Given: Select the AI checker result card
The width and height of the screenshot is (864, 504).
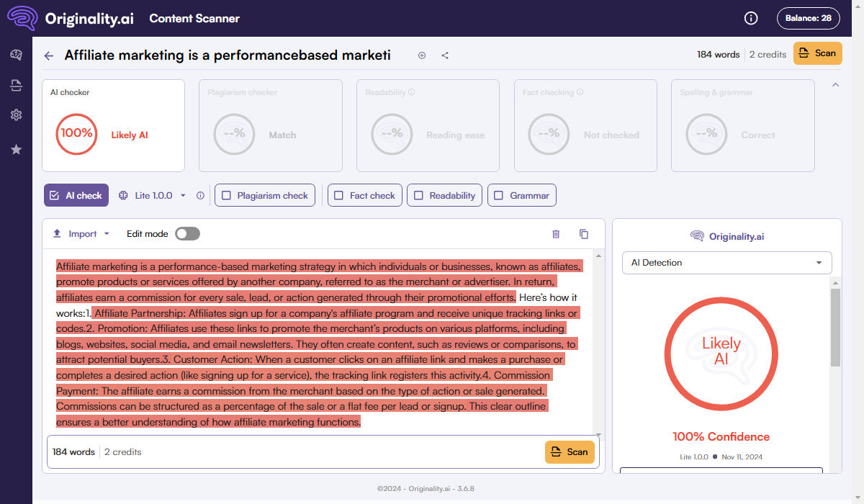Looking at the screenshot, I should [x=113, y=126].
